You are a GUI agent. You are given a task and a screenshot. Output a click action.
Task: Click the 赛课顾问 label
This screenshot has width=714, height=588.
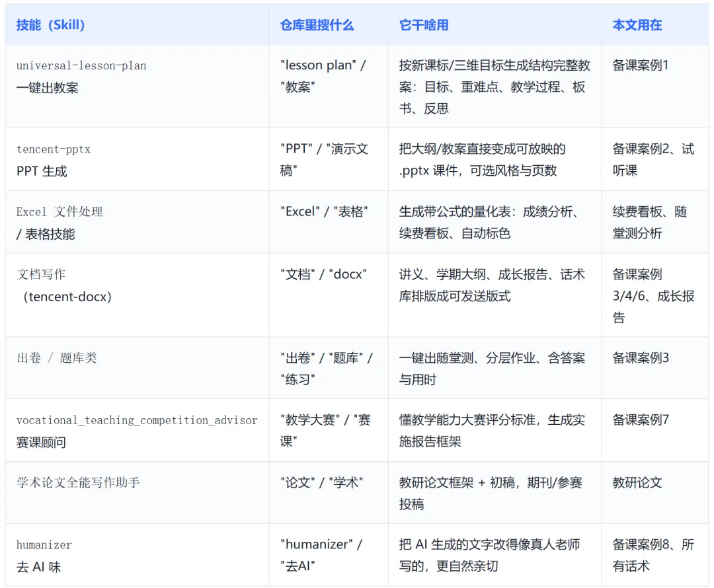[41, 442]
